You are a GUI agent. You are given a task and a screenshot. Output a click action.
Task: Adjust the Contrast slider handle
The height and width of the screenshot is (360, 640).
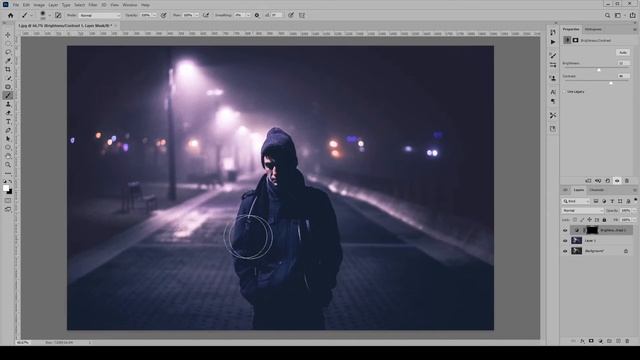[611, 83]
